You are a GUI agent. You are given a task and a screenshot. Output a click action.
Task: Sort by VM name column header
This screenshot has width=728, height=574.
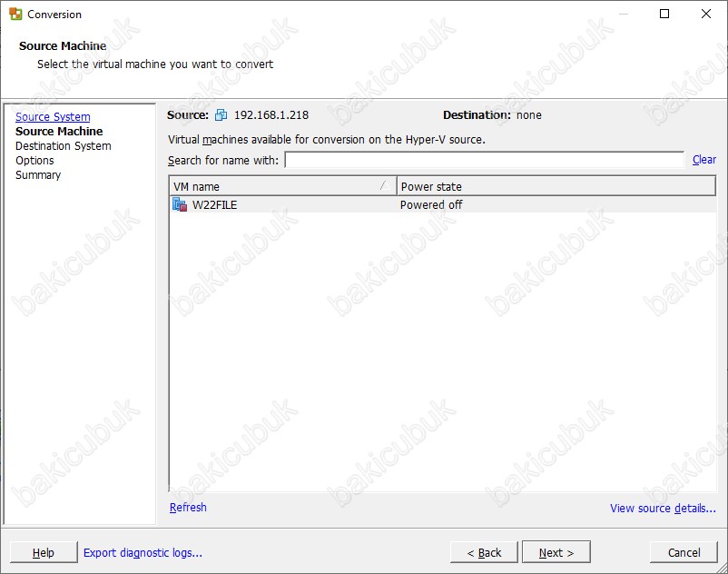click(282, 186)
